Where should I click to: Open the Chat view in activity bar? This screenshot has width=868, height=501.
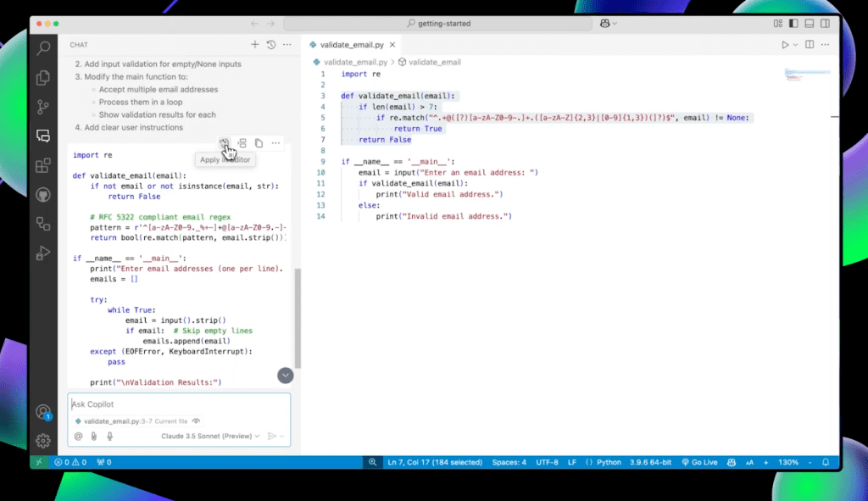43,136
